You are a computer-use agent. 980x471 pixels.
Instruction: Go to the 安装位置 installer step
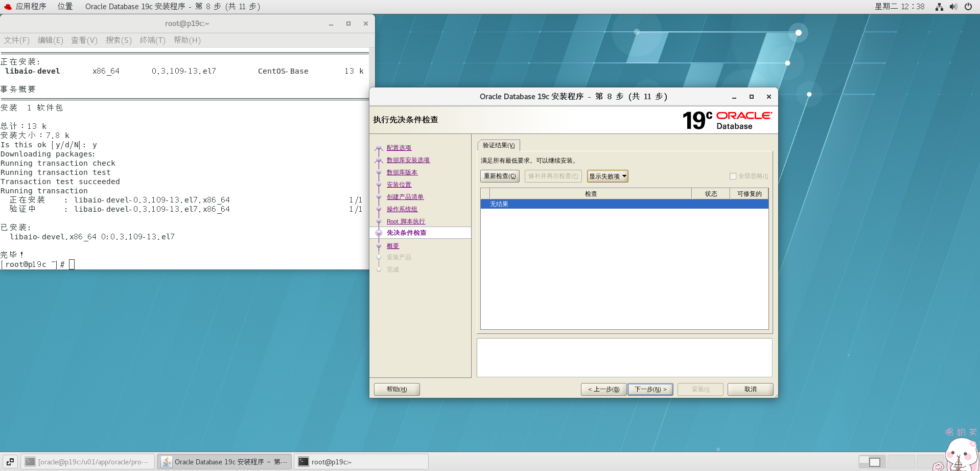399,185
